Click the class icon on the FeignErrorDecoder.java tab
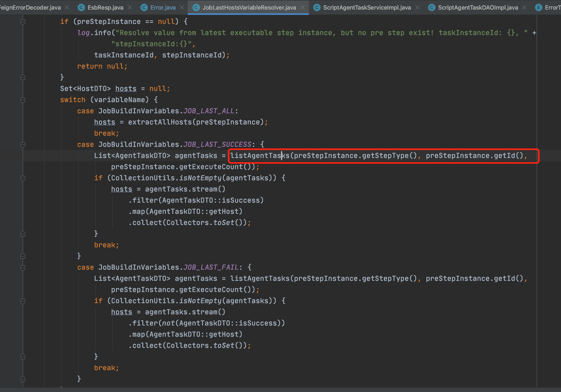Screen dimensions: 561x392 (x=0, y=7)
